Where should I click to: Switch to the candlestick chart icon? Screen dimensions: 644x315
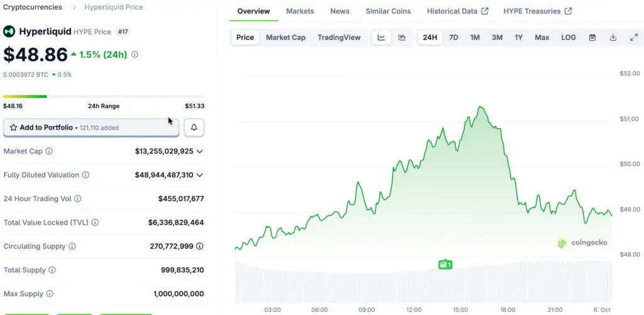pos(402,38)
